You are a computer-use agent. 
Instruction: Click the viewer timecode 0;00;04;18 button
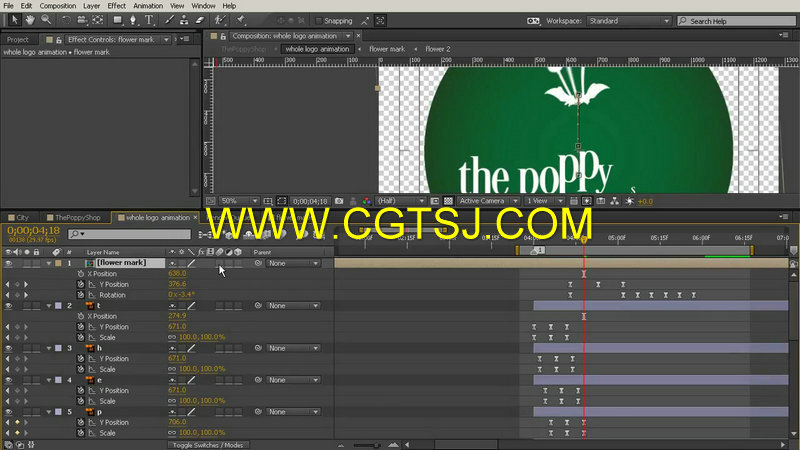[310, 201]
